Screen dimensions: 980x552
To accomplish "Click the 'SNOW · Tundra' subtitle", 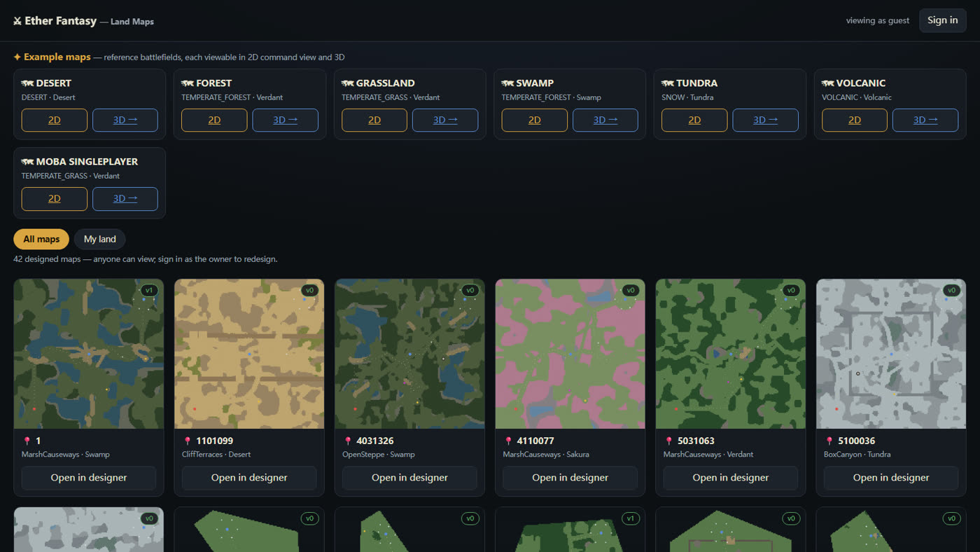I will [687, 97].
